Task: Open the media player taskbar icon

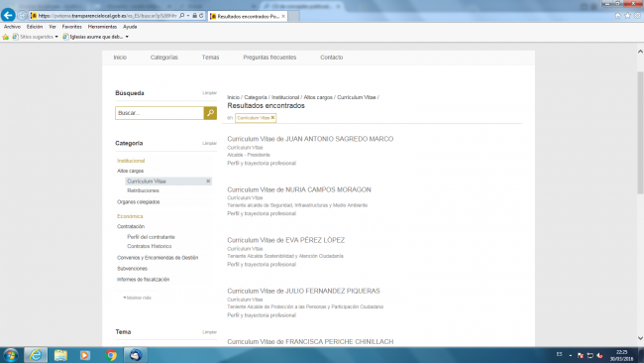Action: click(x=85, y=355)
